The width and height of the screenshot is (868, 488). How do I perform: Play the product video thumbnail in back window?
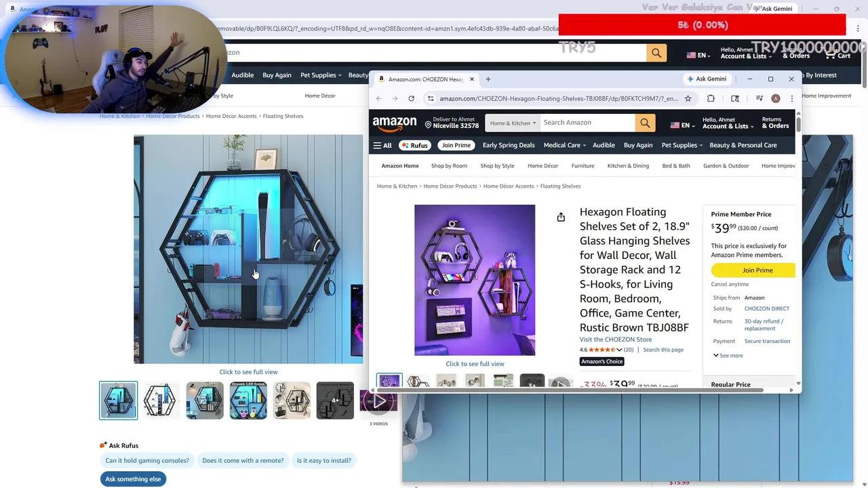(378, 401)
